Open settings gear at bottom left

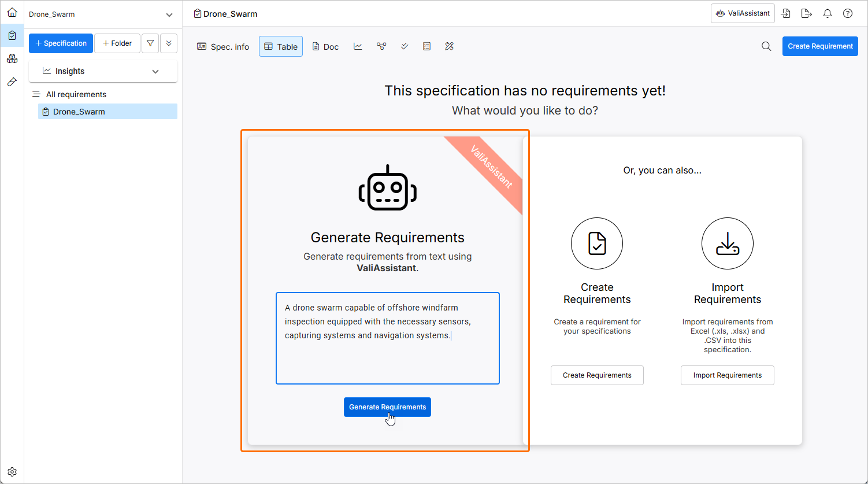(12, 472)
